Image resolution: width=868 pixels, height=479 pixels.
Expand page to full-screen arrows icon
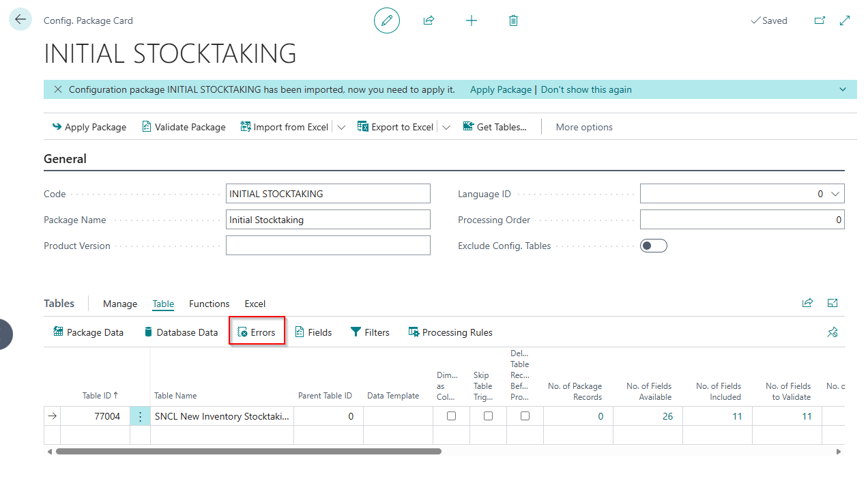pos(845,20)
